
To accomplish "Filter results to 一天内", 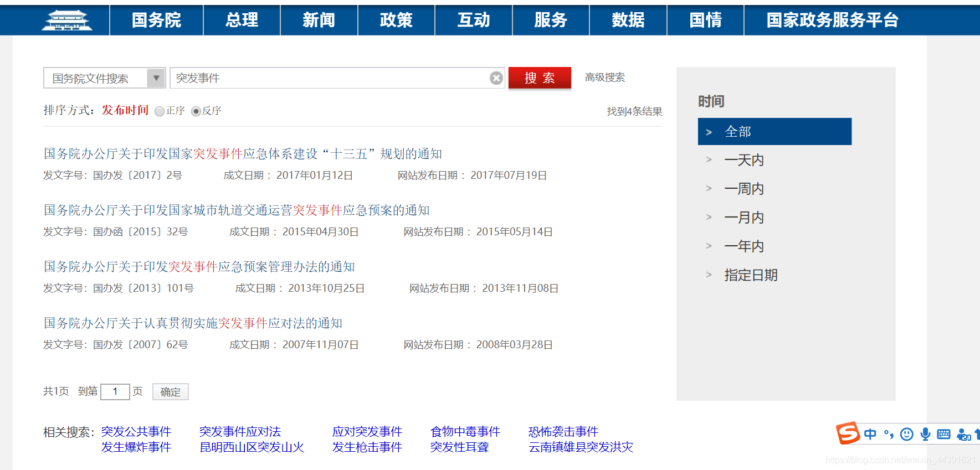I will (744, 161).
